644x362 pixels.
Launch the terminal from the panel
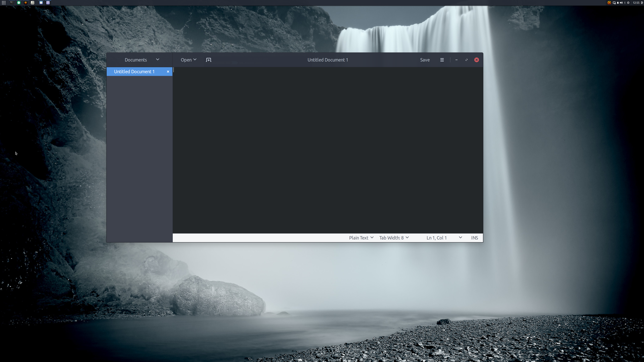coord(12,3)
